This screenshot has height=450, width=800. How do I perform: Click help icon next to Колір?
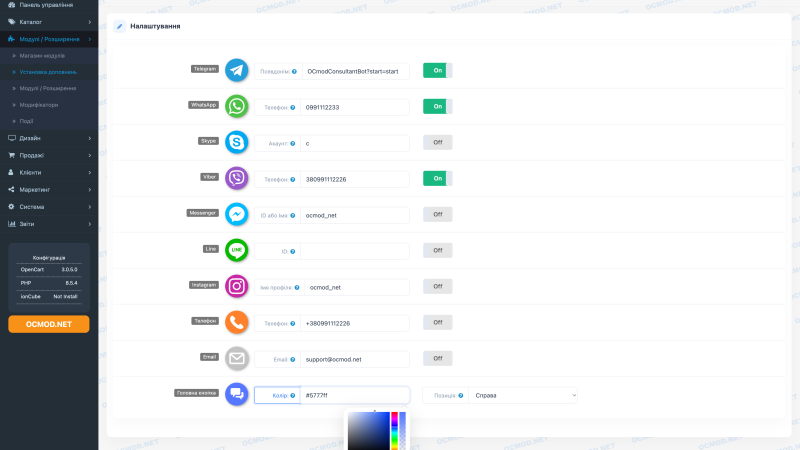[x=293, y=395]
